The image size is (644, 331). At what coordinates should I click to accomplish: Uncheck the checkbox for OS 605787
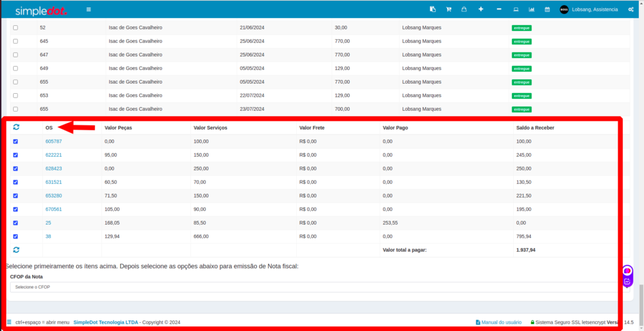[16, 142]
